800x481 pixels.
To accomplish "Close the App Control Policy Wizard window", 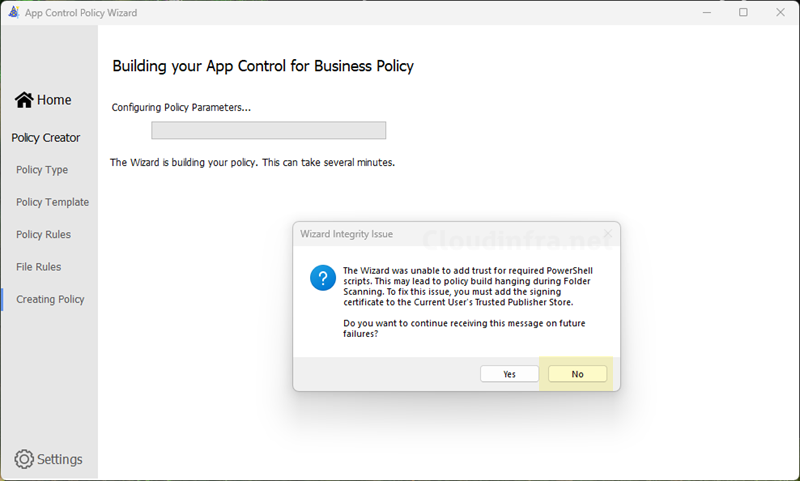I will pyautogui.click(x=780, y=12).
